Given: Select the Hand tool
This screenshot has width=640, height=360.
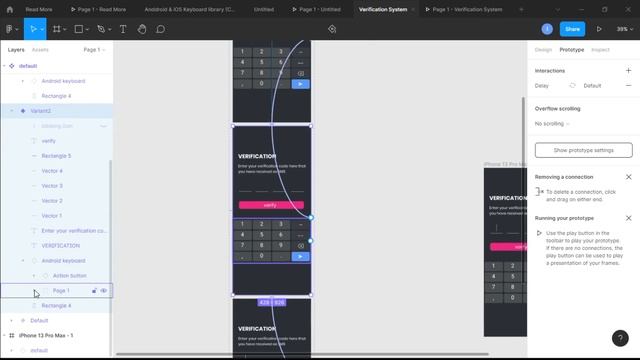Looking at the screenshot, I should click(142, 29).
